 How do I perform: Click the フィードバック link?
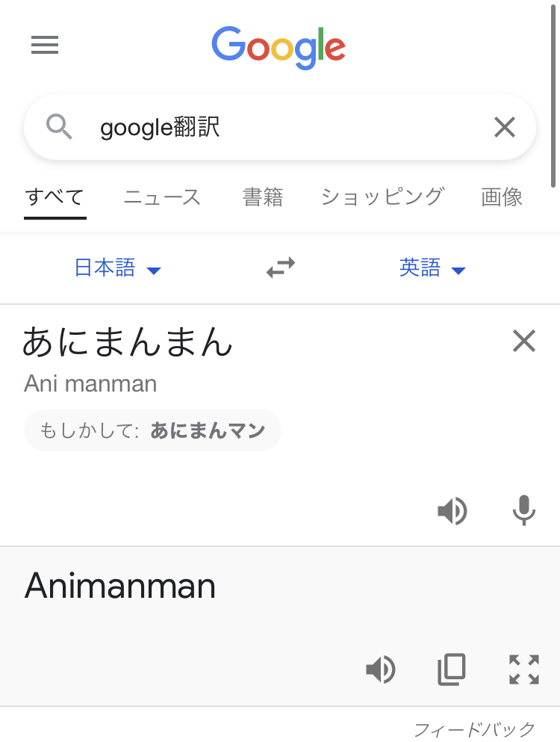click(x=475, y=729)
